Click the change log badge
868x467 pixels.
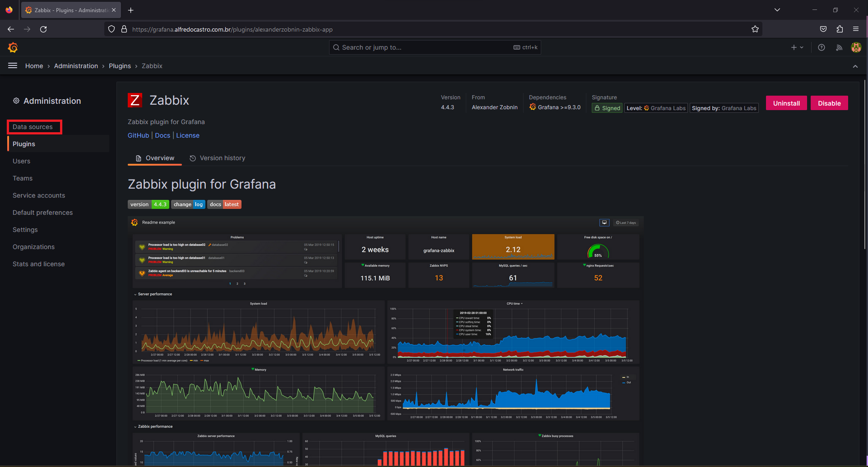pos(188,204)
